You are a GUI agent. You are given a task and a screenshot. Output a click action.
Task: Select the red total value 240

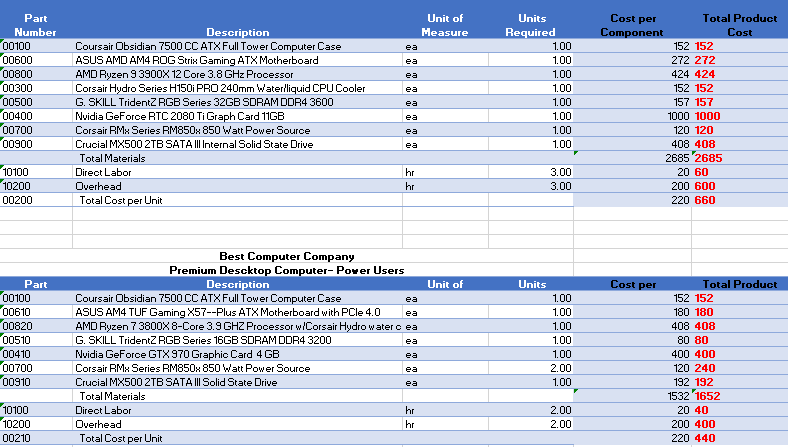pos(705,369)
